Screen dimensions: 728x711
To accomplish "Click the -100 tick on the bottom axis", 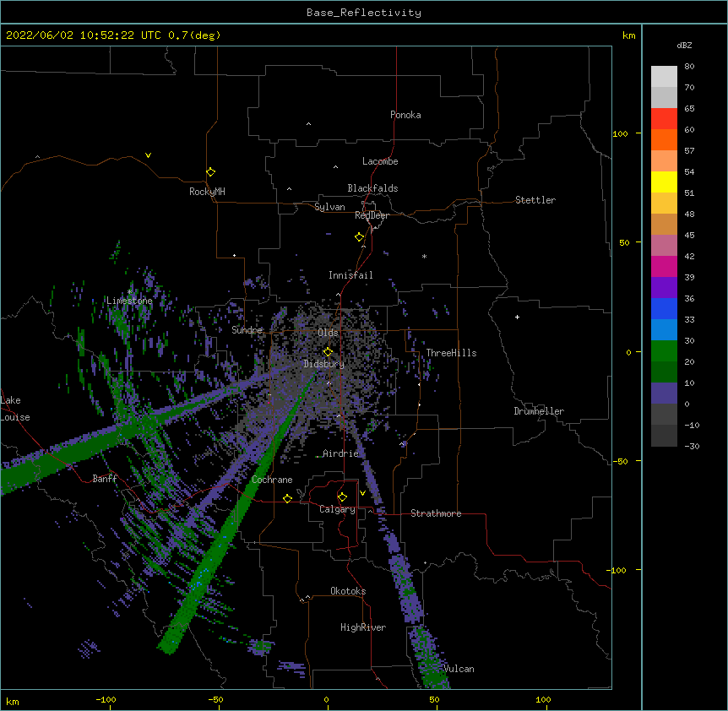I will 106,699.
